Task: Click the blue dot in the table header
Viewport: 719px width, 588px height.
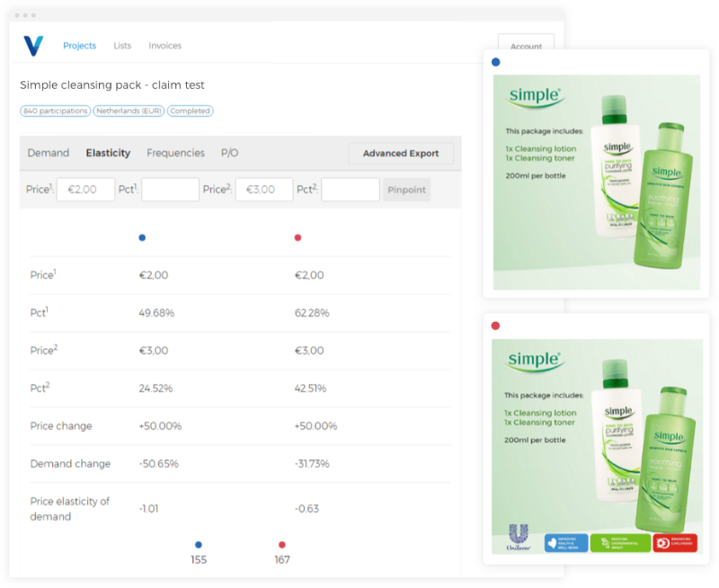Action: coord(142,237)
